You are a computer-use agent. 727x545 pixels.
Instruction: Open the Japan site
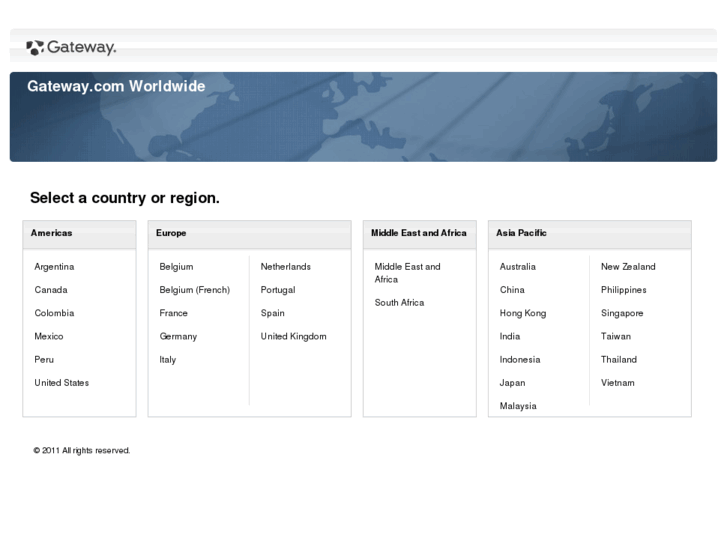(x=512, y=383)
